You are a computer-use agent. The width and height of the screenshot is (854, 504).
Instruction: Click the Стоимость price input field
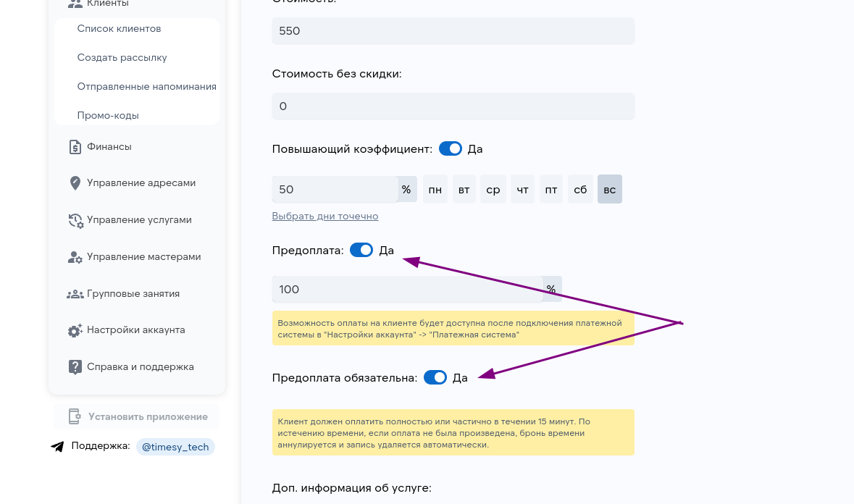pyautogui.click(x=453, y=30)
